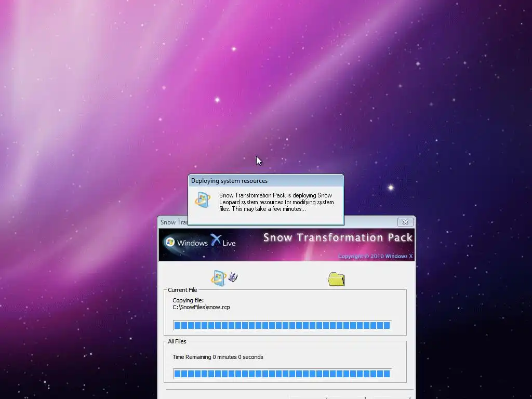This screenshot has width=532, height=399.
Task: Click the source installer icon with flying document
Action: click(x=224, y=278)
